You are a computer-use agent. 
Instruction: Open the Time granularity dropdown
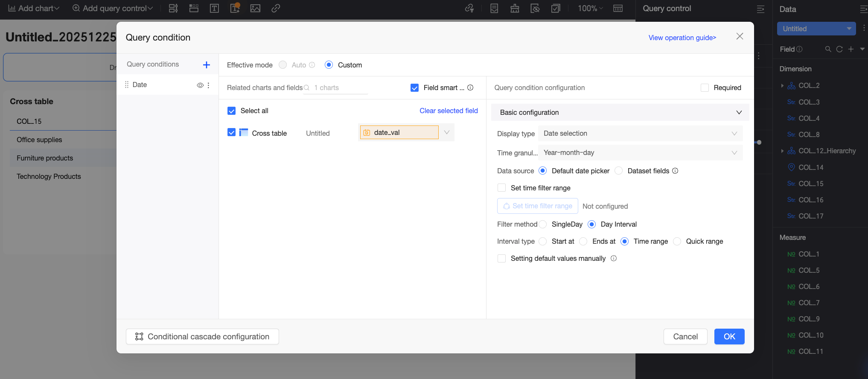click(640, 153)
